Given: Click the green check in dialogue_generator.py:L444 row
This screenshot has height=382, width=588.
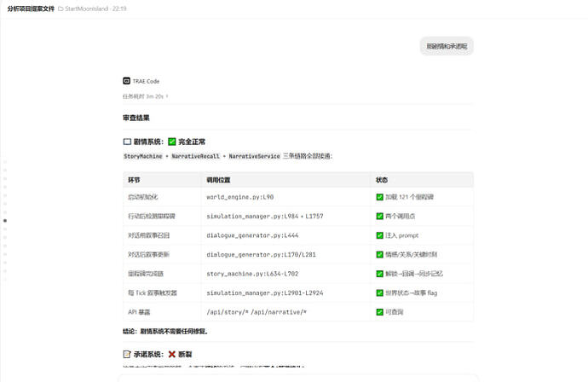Looking at the screenshot, I should point(379,235).
